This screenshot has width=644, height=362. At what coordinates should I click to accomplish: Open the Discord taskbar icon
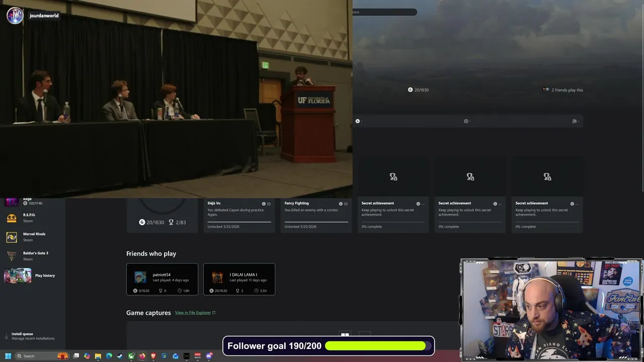tap(208, 356)
